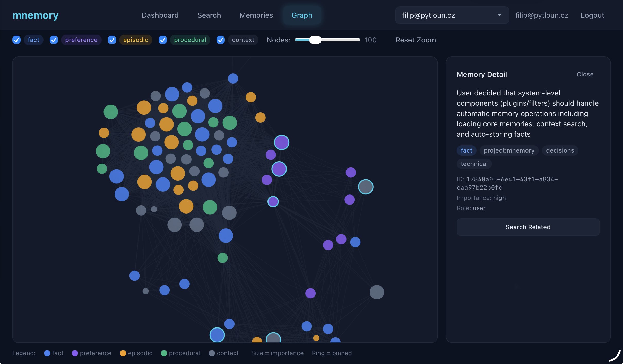Screen dimensions: 623x364
Task: Switch to the Memories tab
Action: click(256, 15)
